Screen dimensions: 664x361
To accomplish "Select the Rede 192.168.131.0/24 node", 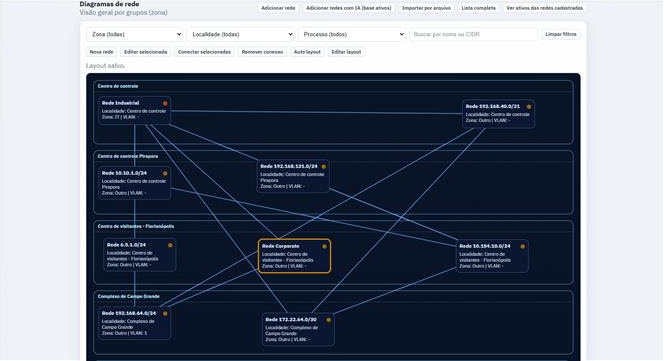I will click(x=293, y=176).
